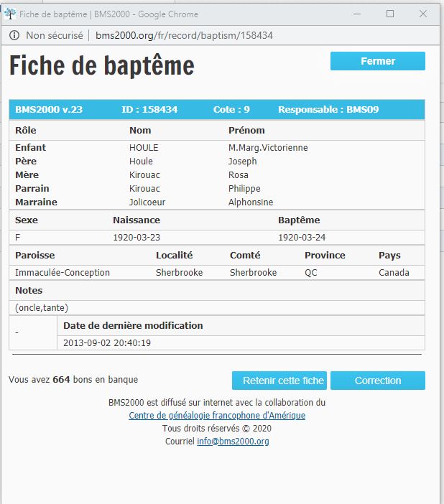Select the child's surname HOULE
The image size is (444, 504).
point(144,148)
